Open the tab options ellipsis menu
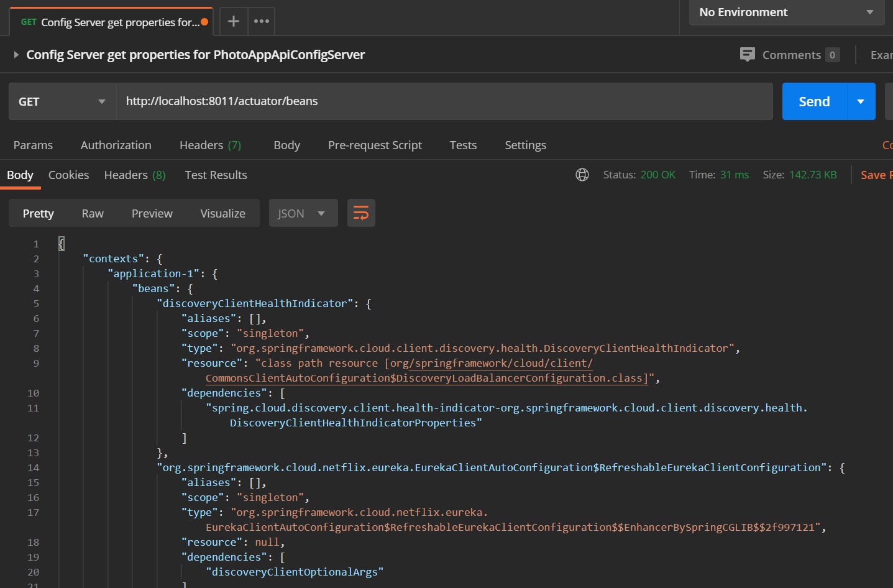 coord(262,21)
